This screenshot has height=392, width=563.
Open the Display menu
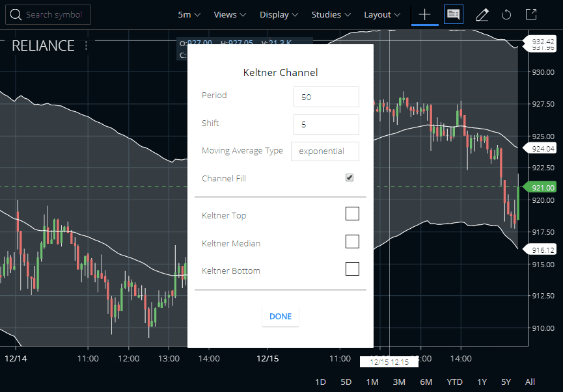279,14
